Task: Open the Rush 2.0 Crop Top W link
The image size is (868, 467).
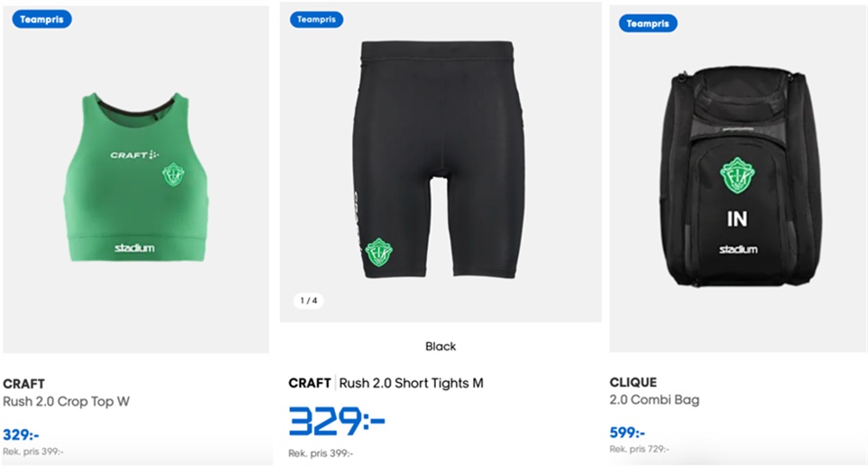Action: 66,402
